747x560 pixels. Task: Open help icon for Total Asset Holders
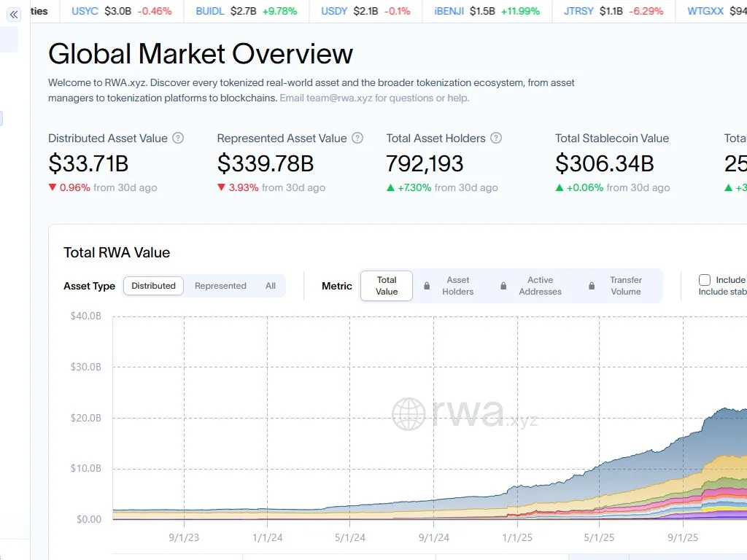pos(496,138)
